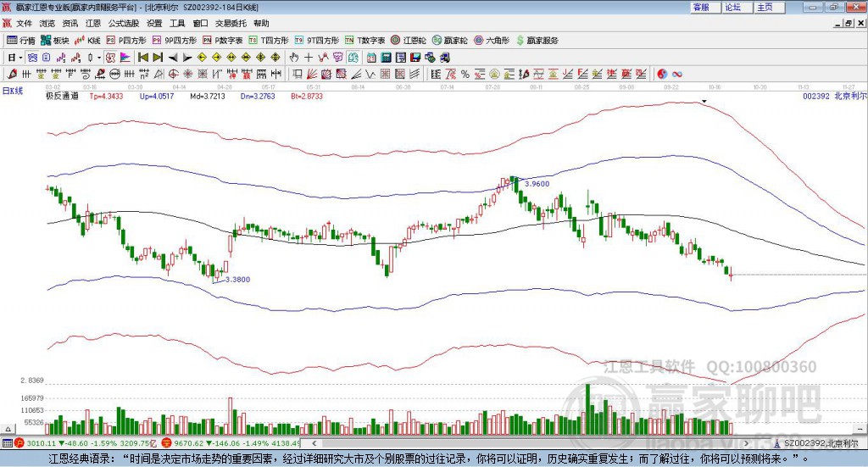Open the candle-width dropdown arrow

point(99,58)
